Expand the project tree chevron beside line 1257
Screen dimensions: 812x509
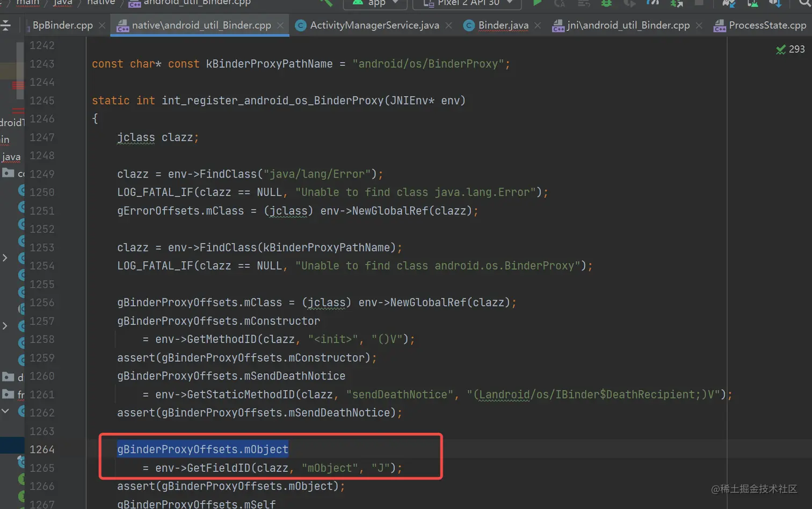pos(5,325)
